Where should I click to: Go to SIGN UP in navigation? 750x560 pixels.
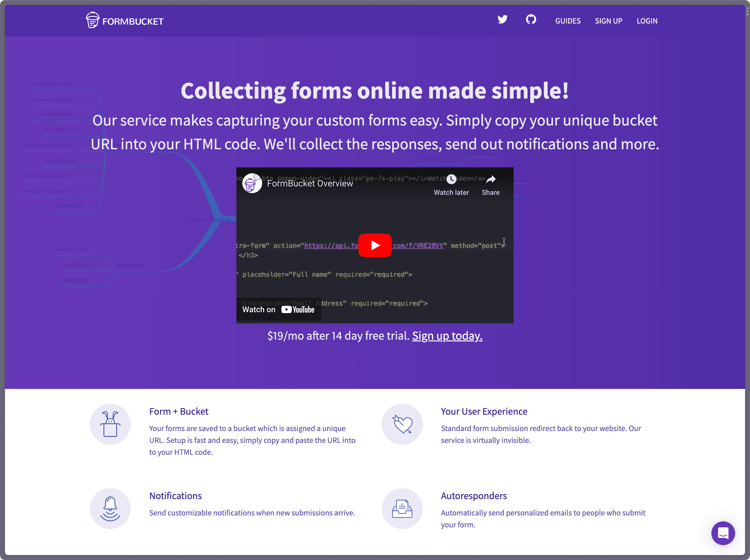point(608,21)
